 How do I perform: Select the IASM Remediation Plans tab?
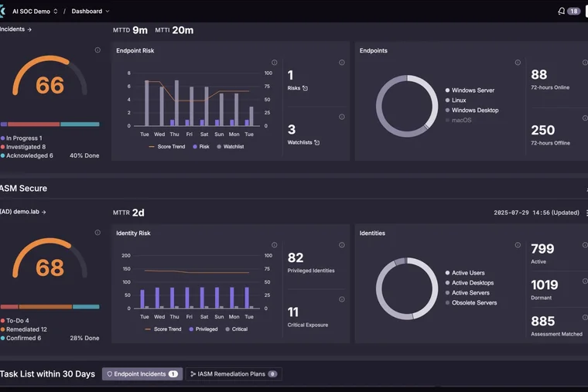234,374
